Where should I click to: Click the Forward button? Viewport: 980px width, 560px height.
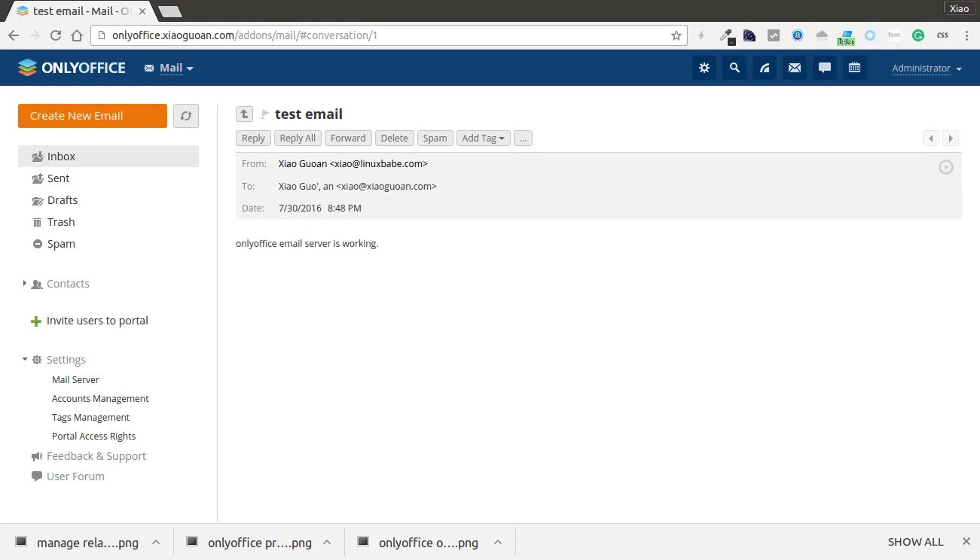tap(348, 138)
